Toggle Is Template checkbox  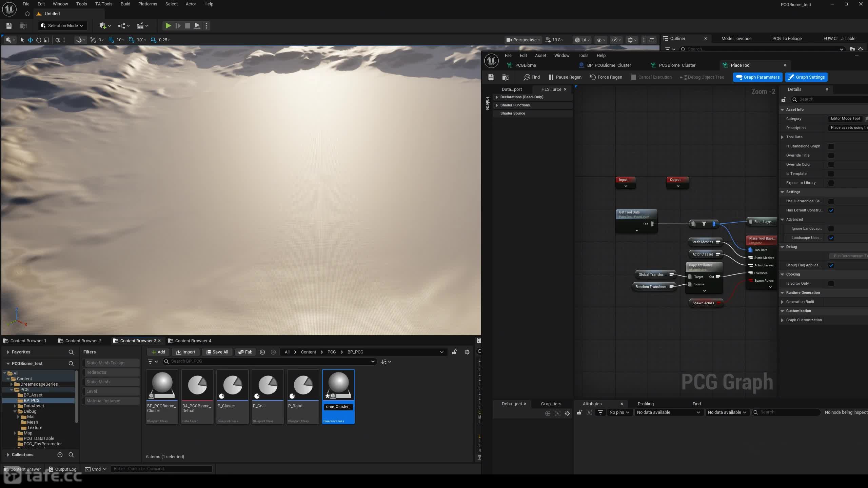(x=831, y=174)
